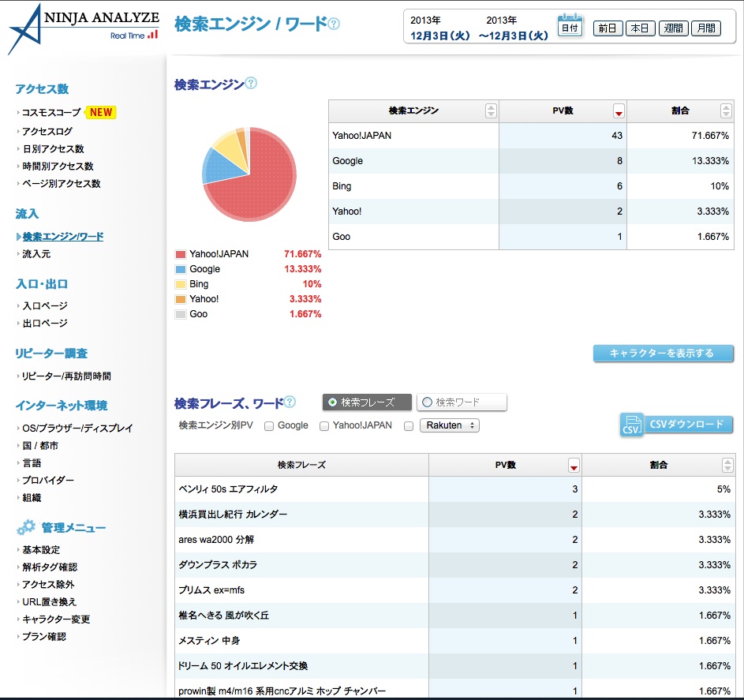The height and width of the screenshot is (700, 744).
Task: Open 言語 in the sidebar
Action: pos(32,462)
